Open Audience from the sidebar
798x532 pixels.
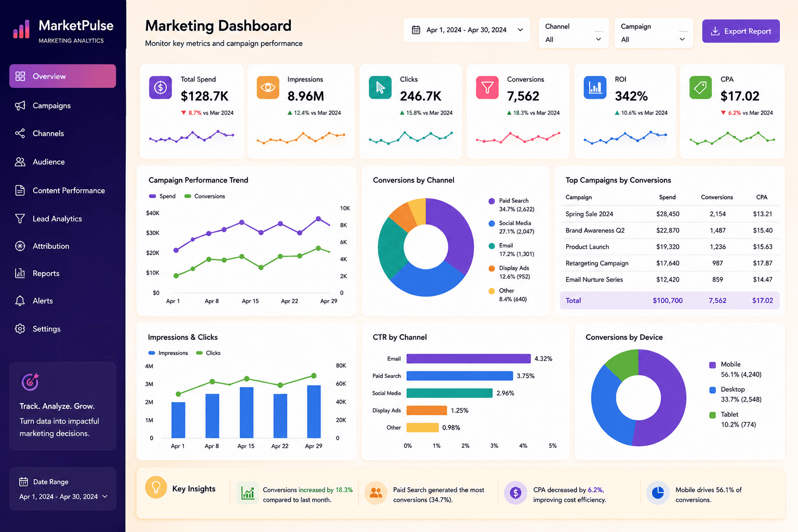(63, 162)
